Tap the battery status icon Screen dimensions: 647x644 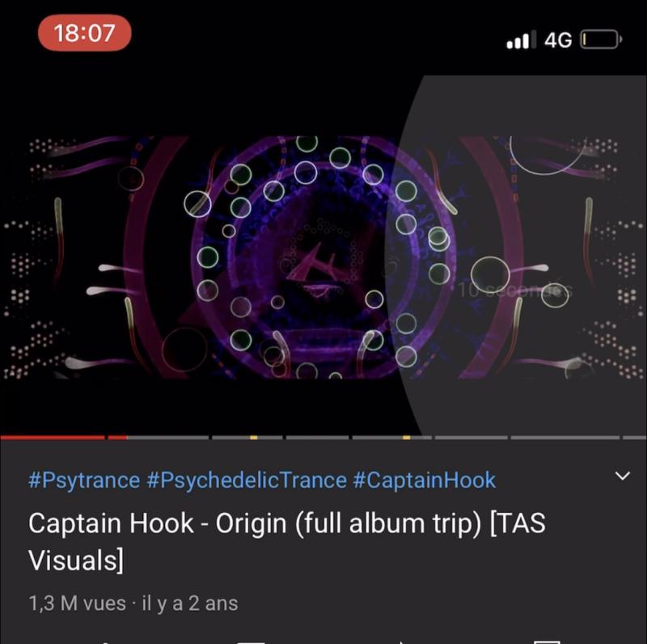[601, 40]
